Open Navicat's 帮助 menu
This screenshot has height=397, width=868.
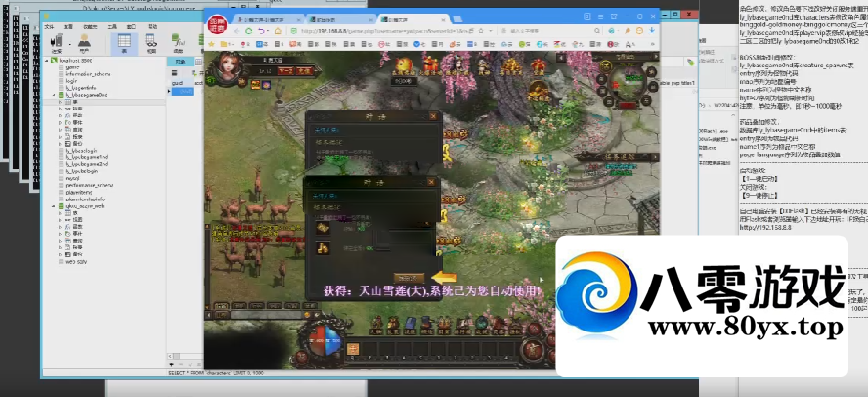click(x=152, y=26)
